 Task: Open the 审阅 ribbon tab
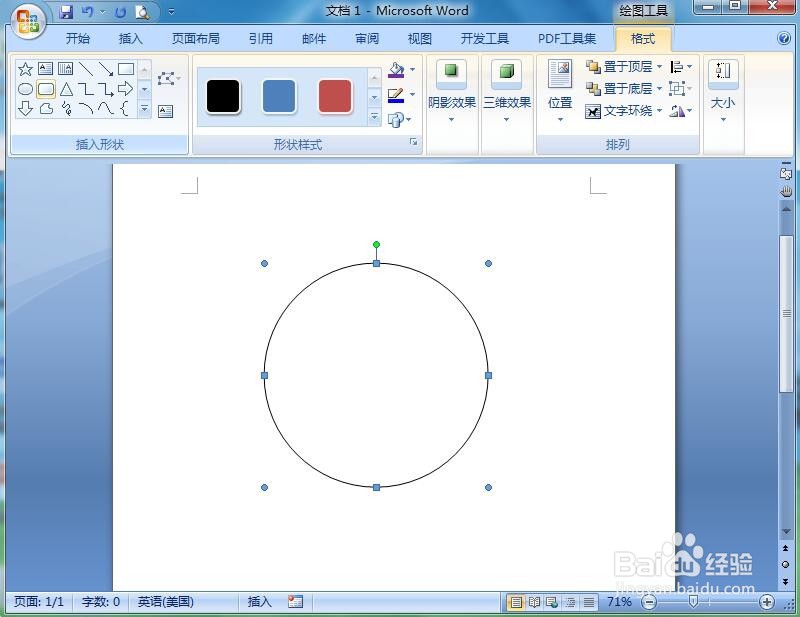pyautogui.click(x=367, y=38)
